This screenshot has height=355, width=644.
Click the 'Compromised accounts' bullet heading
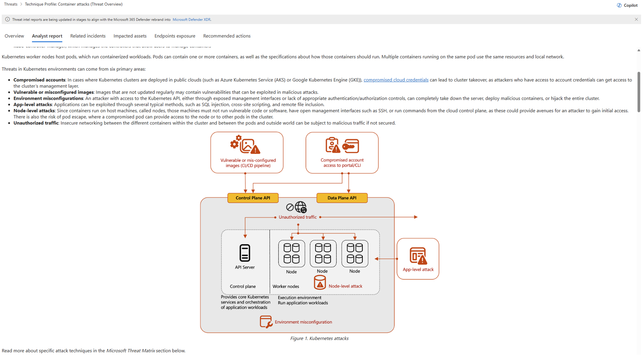click(39, 80)
